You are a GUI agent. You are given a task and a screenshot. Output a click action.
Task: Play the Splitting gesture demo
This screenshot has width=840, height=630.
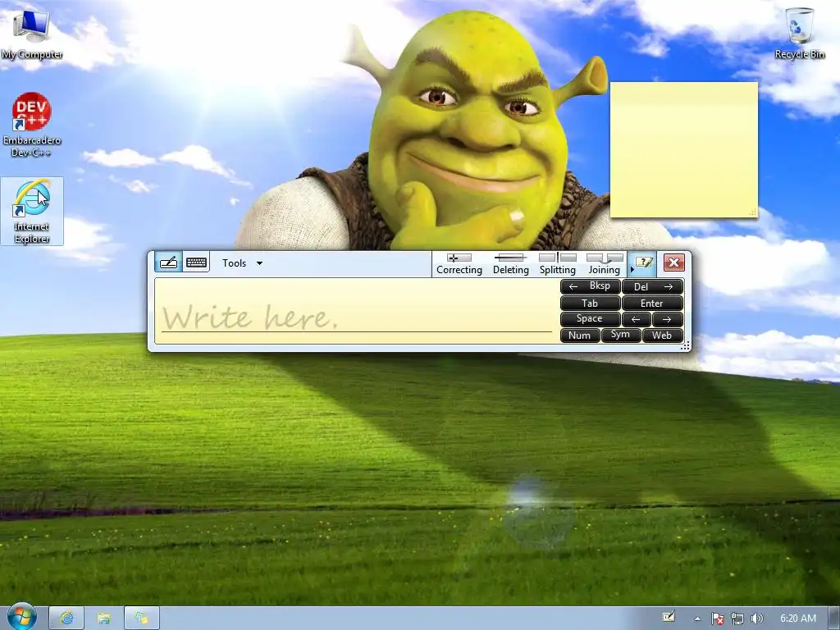click(x=558, y=264)
